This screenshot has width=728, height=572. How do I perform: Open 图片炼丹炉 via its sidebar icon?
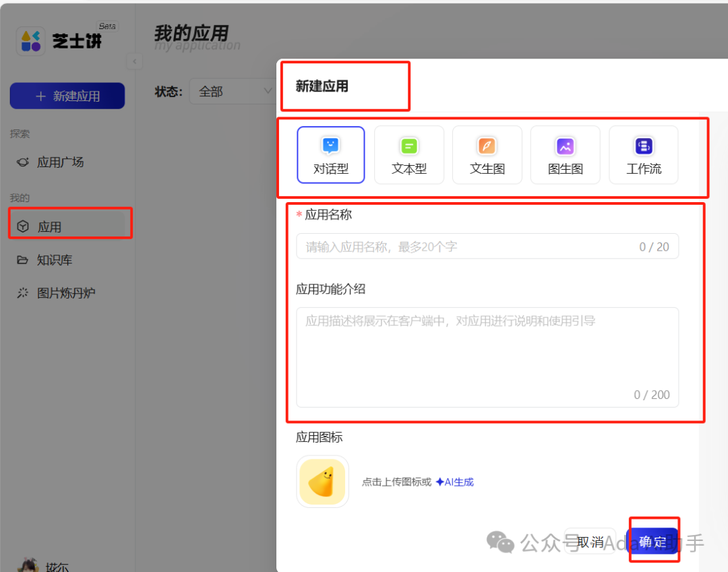(22, 292)
